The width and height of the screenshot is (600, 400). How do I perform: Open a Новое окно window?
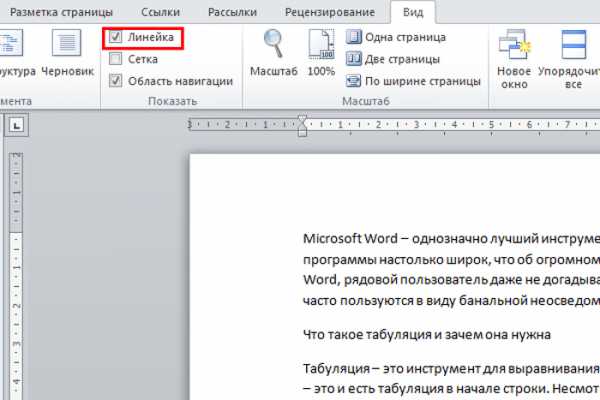514,59
